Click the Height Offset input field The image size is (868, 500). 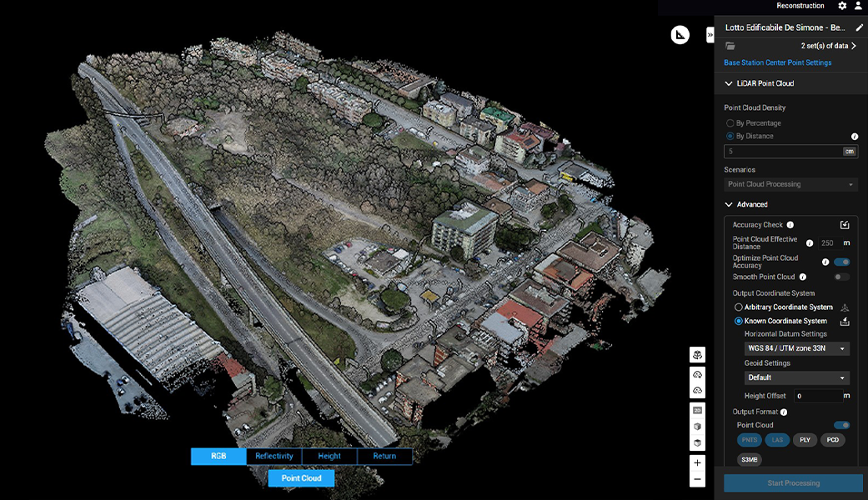[818, 396]
